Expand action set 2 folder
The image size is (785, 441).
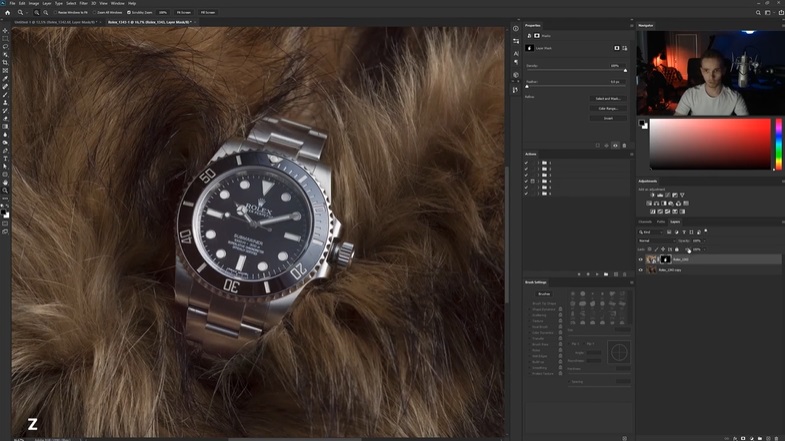click(x=539, y=169)
